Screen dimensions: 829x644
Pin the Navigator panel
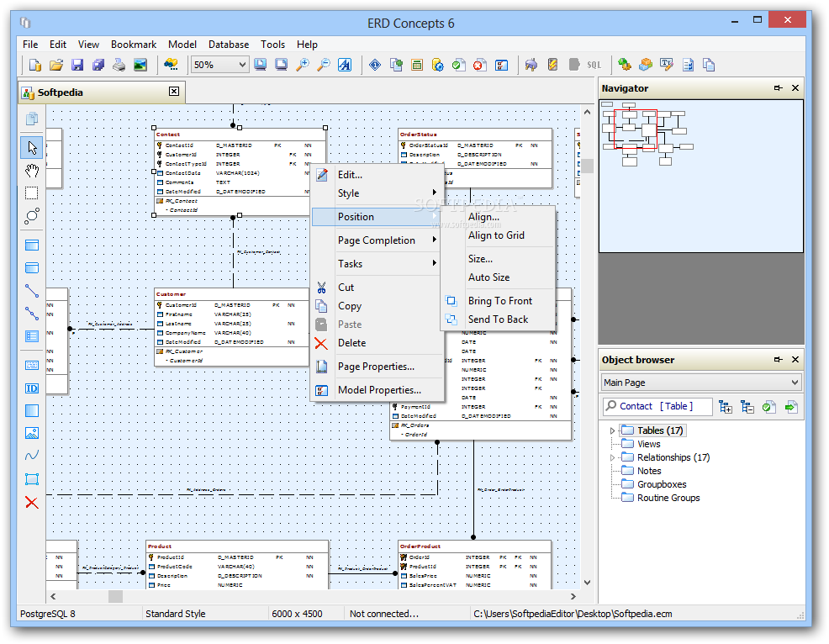(779, 87)
